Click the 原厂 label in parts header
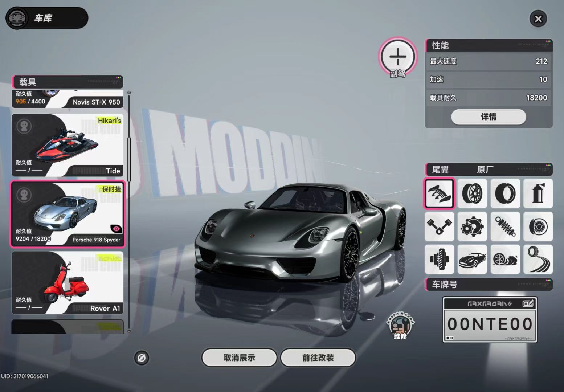Viewport: 564px width, 392px height. coord(485,170)
